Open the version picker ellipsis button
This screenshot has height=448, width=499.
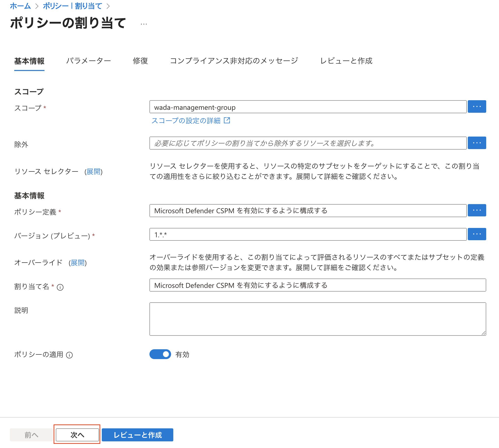pos(477,234)
